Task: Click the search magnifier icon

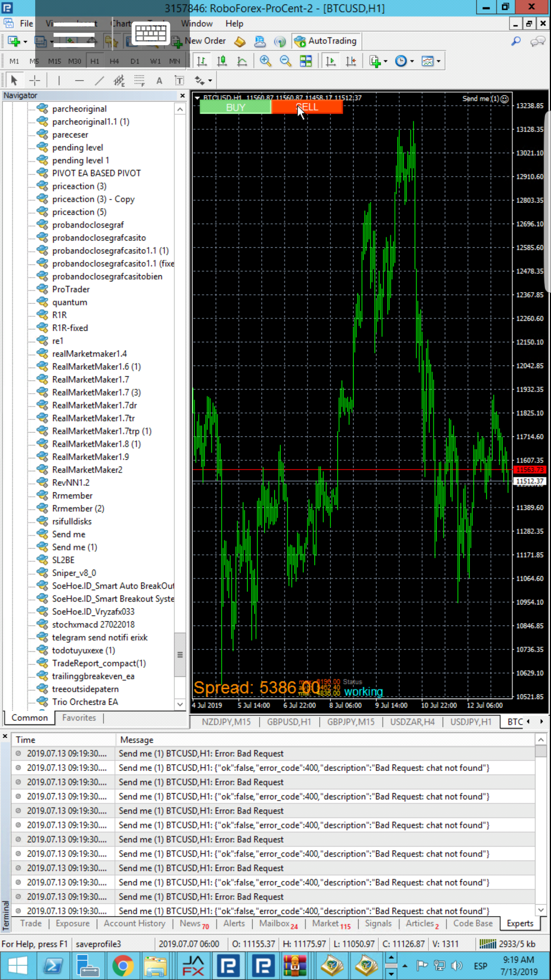Action: coord(516,41)
